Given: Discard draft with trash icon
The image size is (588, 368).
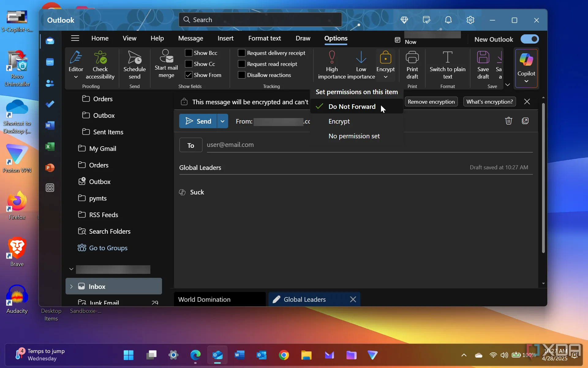Looking at the screenshot, I should (508, 121).
